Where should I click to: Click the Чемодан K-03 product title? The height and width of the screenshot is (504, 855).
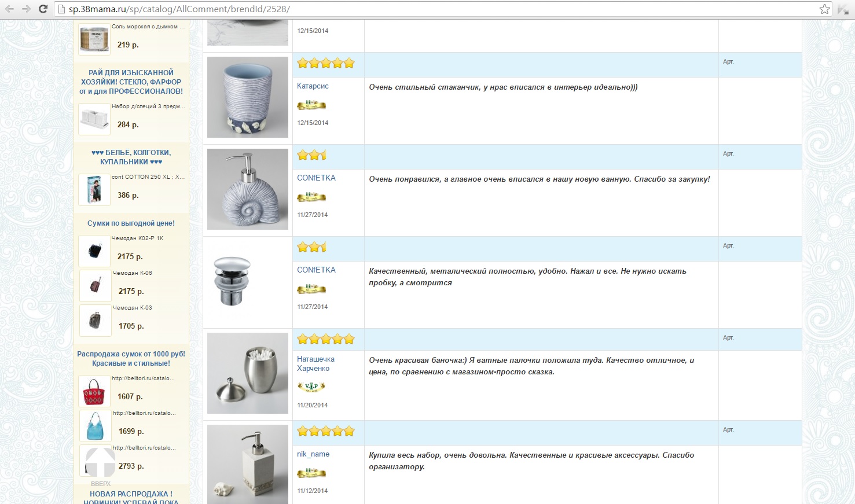[133, 308]
